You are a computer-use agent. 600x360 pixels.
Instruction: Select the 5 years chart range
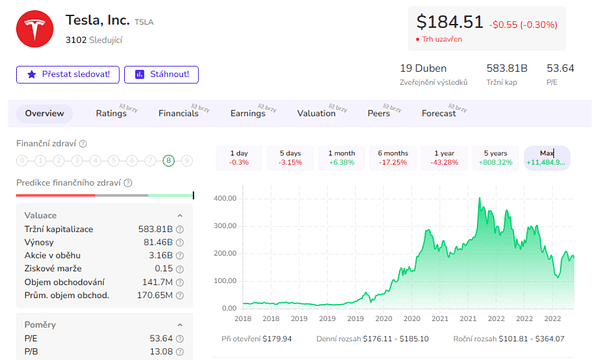[495, 158]
